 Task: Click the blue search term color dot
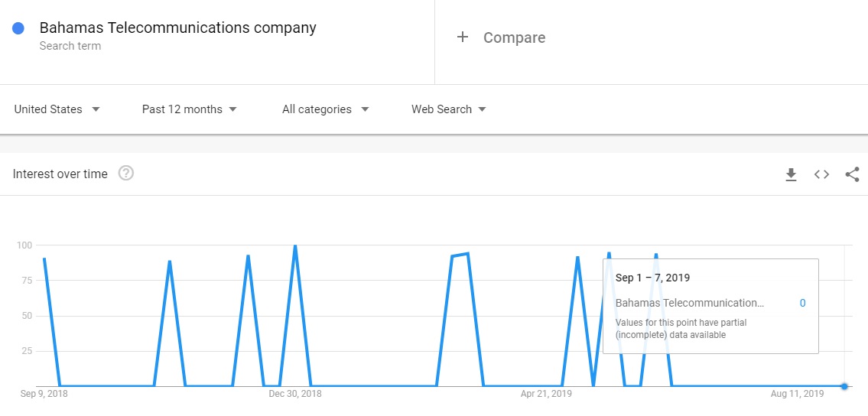point(18,28)
